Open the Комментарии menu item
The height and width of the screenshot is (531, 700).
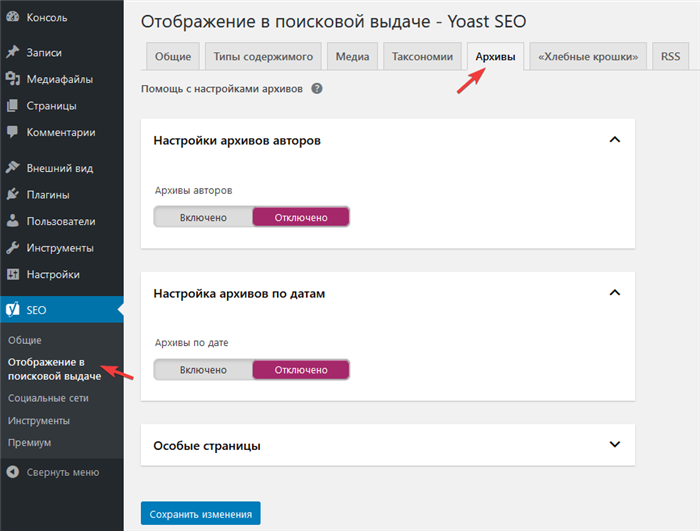62,132
